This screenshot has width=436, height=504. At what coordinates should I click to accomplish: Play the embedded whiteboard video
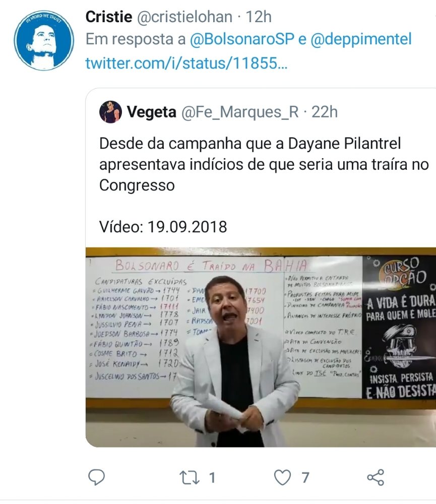pos(261,347)
